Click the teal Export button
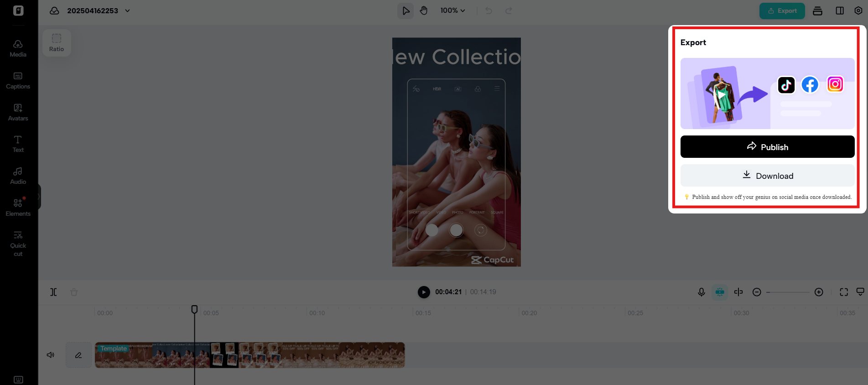Screen dimensions: 868x385 782,10
